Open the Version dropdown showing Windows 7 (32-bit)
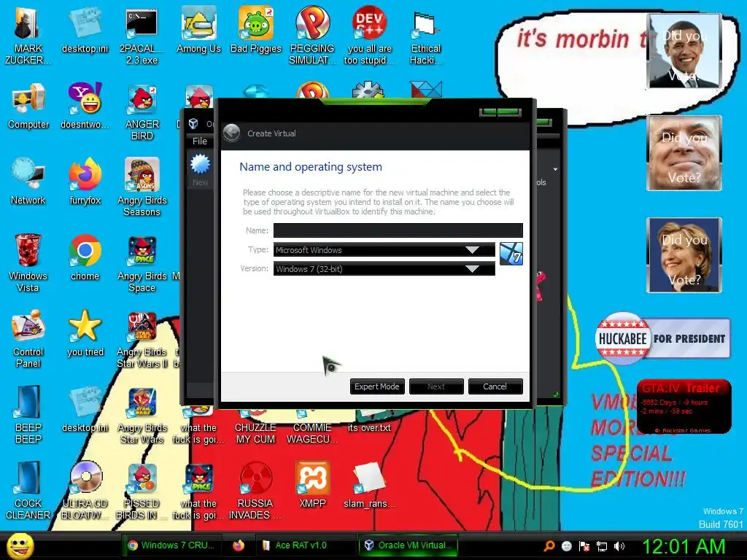Screen dimensions: 747x560 [384, 269]
